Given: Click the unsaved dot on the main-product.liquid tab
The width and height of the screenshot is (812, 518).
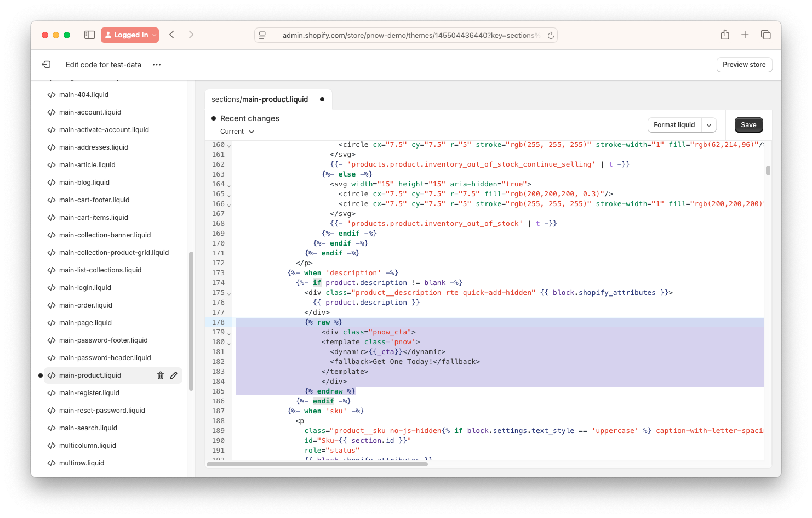Looking at the screenshot, I should [x=322, y=99].
